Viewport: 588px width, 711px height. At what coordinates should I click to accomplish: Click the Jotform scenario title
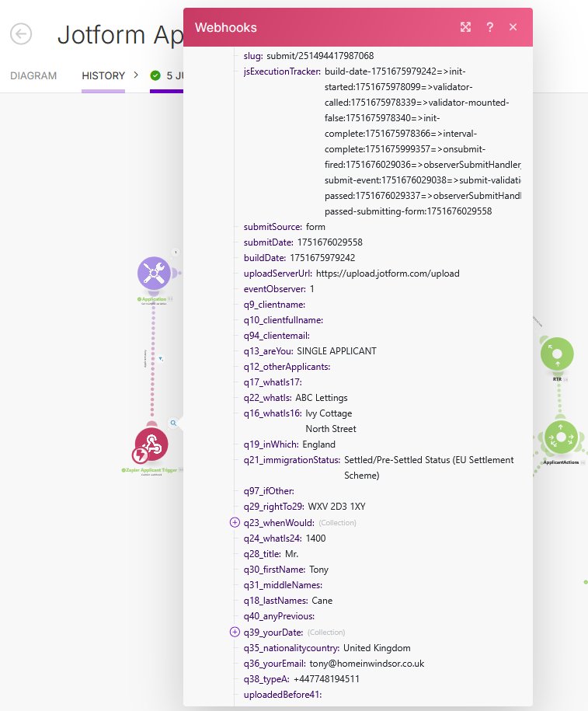tap(120, 34)
